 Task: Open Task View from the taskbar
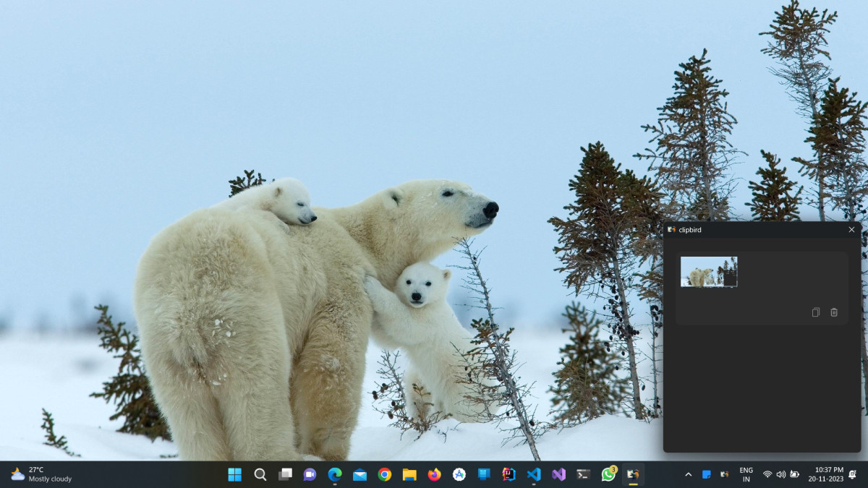(x=286, y=474)
